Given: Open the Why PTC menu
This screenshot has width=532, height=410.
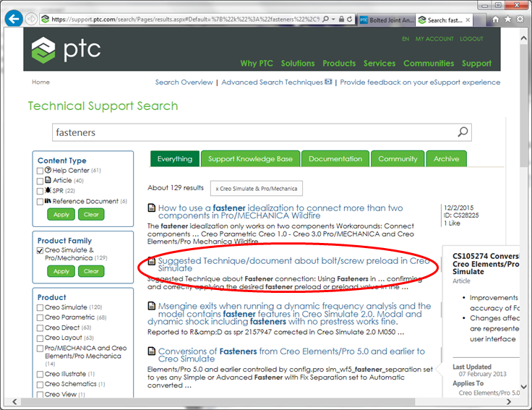Looking at the screenshot, I should [257, 64].
